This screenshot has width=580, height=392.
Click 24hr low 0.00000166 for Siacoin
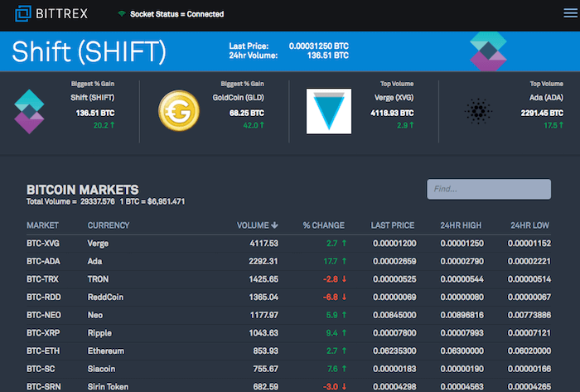pyautogui.click(x=529, y=369)
